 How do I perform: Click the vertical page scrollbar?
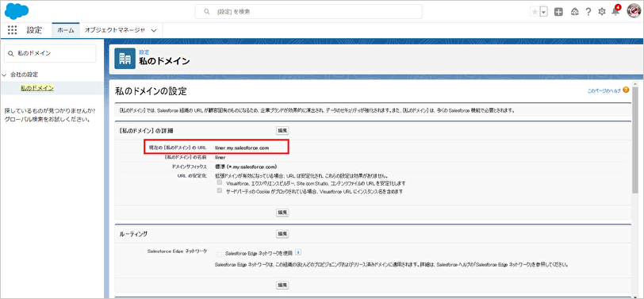click(x=635, y=140)
